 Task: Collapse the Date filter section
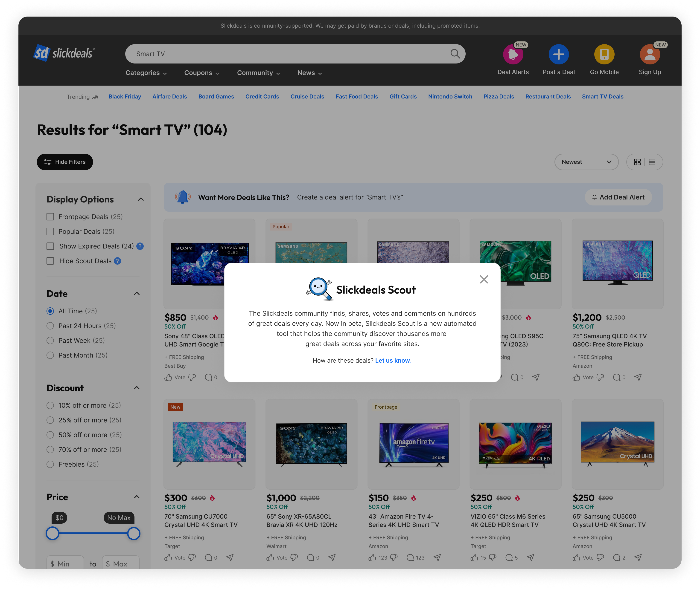[137, 294]
